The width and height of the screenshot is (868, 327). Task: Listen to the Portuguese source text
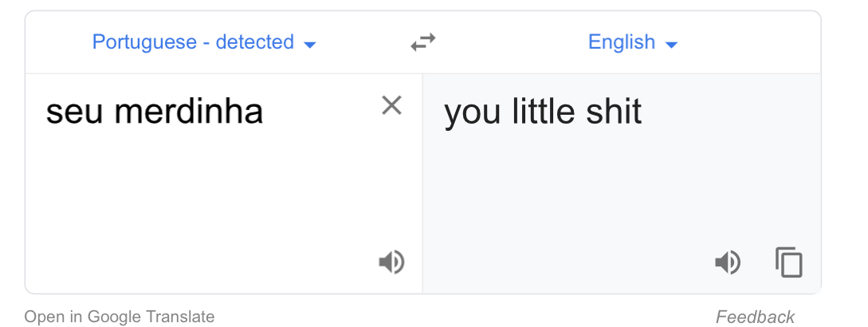391,262
